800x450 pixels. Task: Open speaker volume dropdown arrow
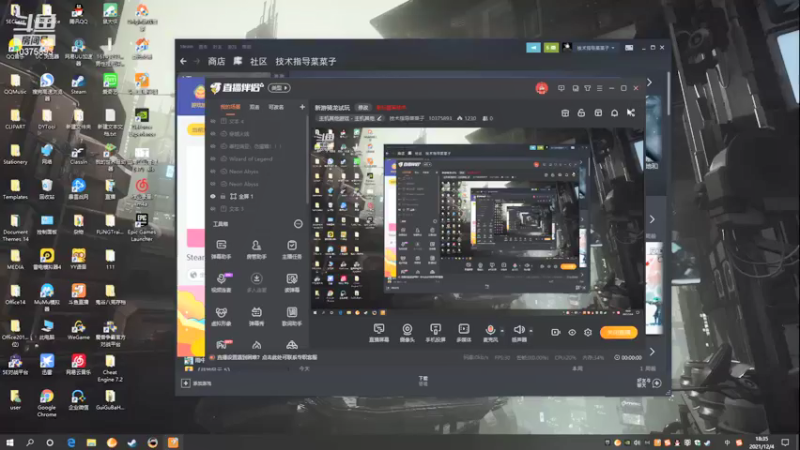click(x=531, y=331)
